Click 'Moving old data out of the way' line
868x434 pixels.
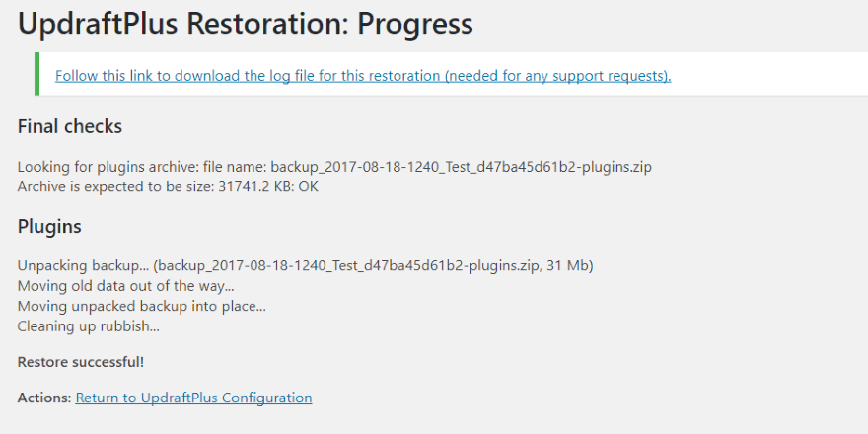[x=125, y=286]
